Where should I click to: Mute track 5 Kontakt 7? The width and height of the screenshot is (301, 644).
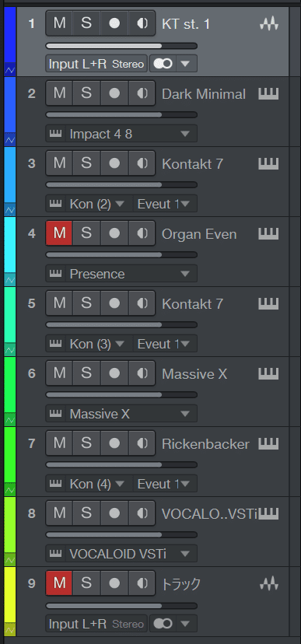click(60, 303)
